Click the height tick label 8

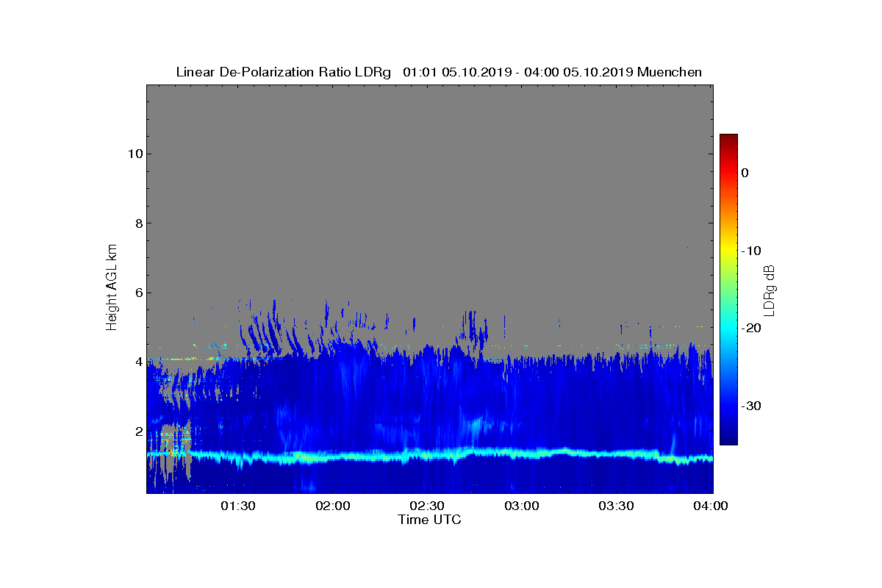coord(137,223)
